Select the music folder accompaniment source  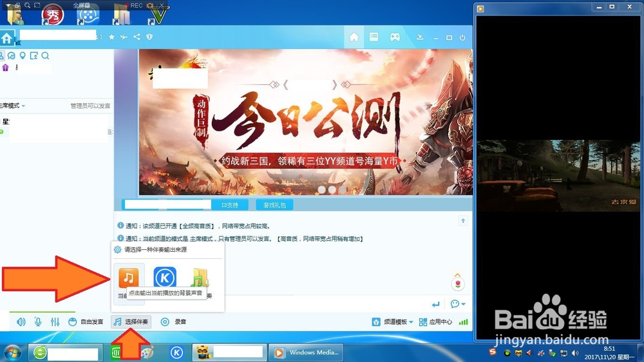(200, 278)
